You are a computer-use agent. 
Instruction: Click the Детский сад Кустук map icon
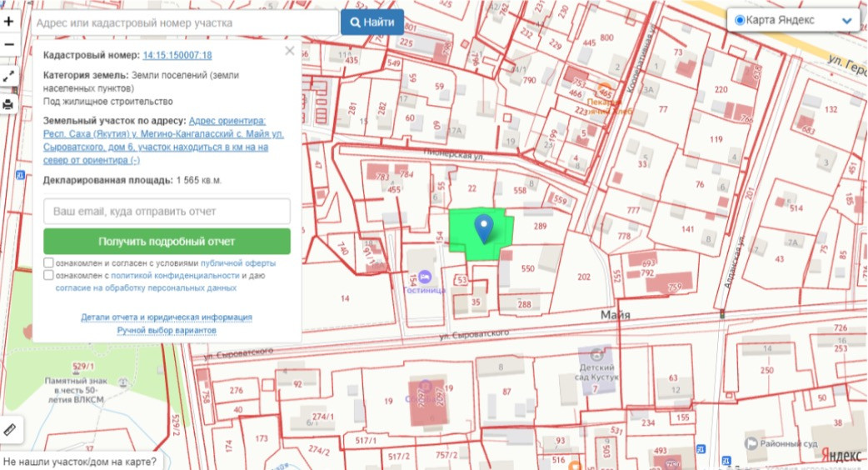pyautogui.click(x=596, y=354)
